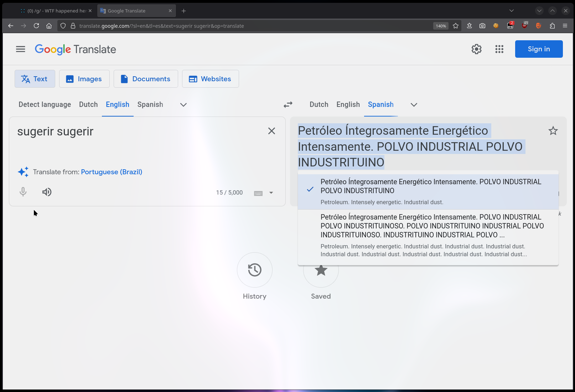Open Saved translations

(321, 270)
